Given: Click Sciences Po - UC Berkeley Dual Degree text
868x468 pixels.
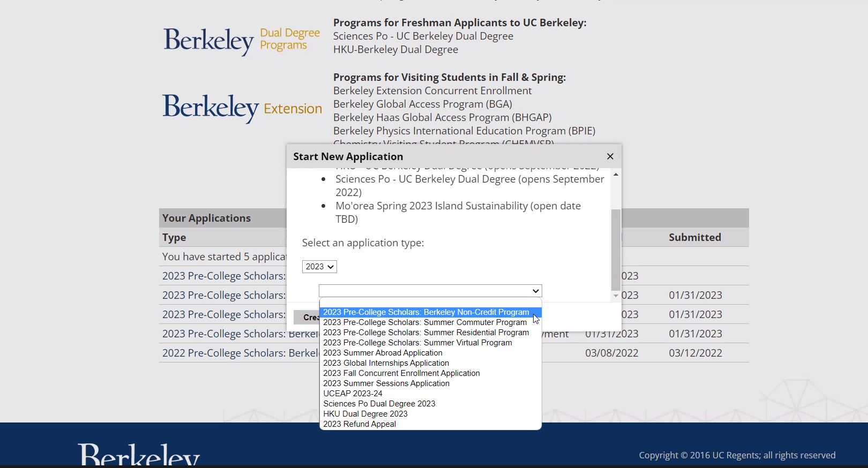Looking at the screenshot, I should pos(423,36).
